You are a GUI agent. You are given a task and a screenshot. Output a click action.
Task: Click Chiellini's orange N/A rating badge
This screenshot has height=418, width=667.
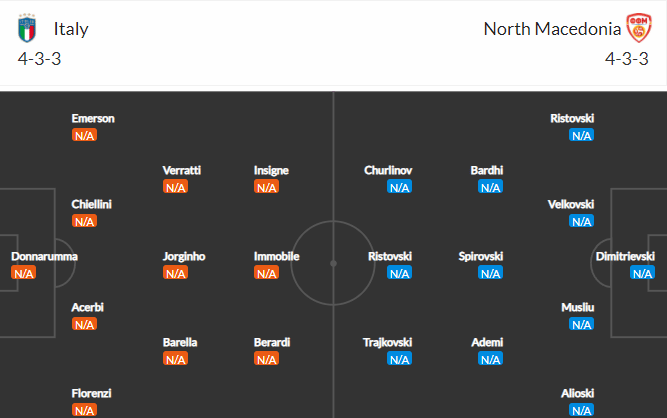84,221
